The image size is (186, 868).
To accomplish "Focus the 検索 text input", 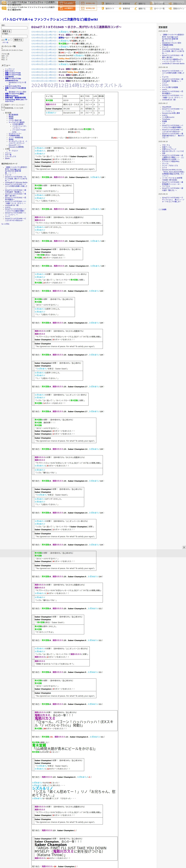I will (14, 28).
